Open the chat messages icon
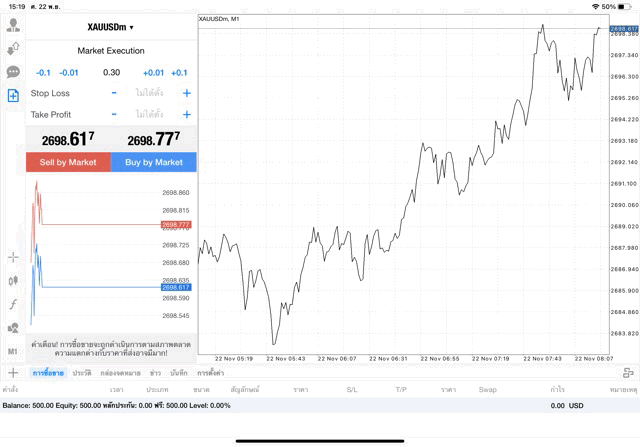This screenshot has height=447, width=640. click(x=13, y=72)
